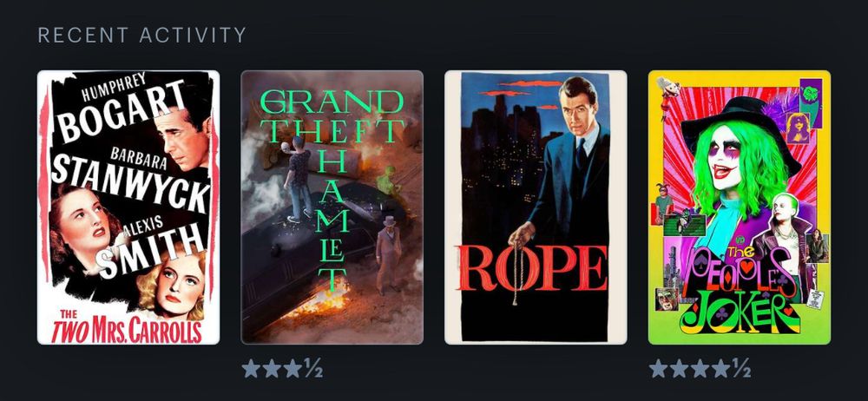Open The Two Mrs. Carrolls poster
Screen dimensions: 868x401
coord(128,207)
